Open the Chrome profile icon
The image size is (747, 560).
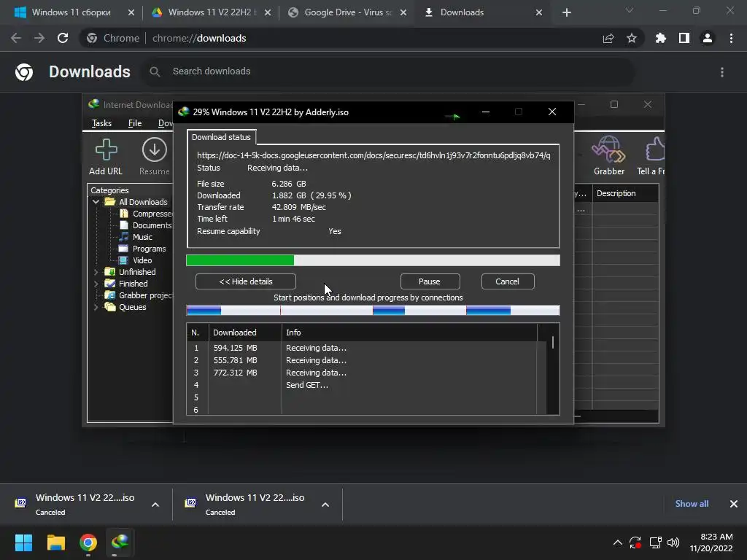[708, 38]
